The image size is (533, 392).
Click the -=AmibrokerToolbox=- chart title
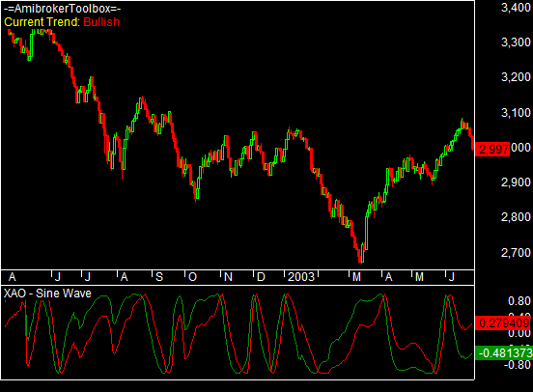click(x=63, y=9)
